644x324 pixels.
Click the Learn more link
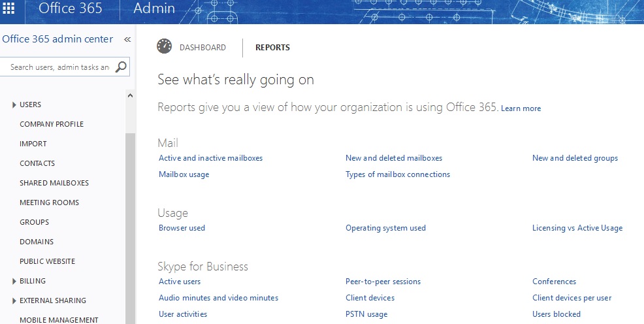pos(521,108)
